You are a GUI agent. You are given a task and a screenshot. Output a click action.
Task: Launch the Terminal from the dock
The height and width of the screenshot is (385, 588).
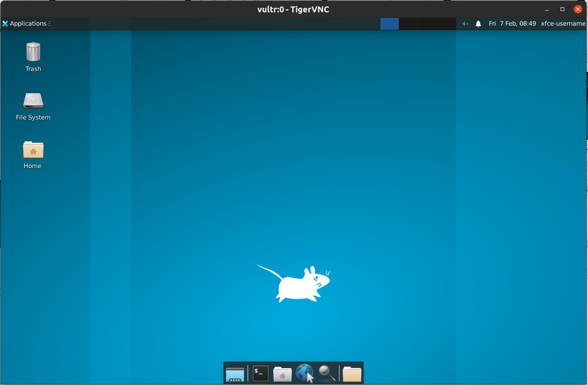pos(261,373)
